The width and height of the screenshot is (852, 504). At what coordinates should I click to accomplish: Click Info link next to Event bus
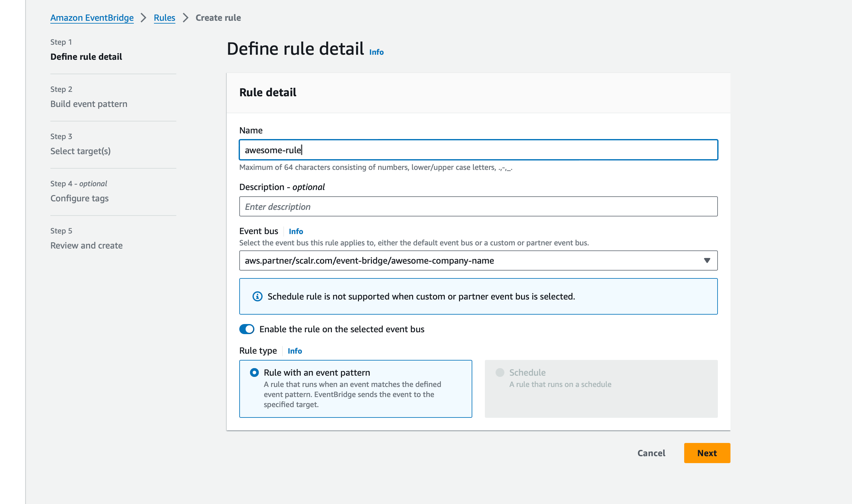click(296, 231)
